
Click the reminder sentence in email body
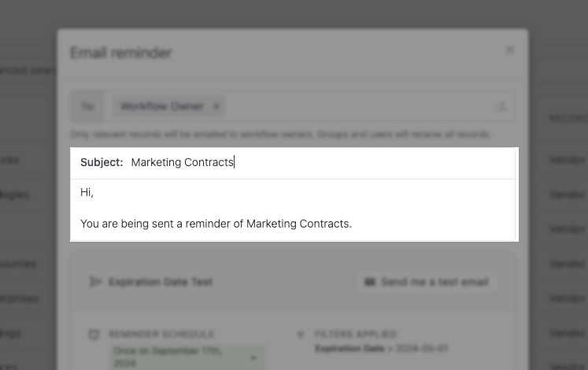pyautogui.click(x=216, y=224)
